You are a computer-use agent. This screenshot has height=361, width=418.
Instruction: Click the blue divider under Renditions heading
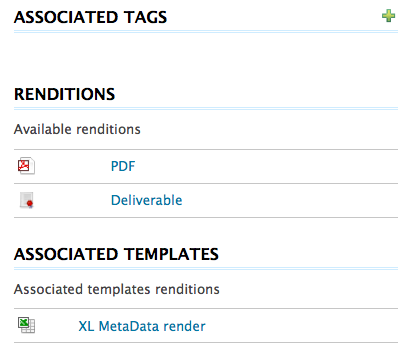pyautogui.click(x=206, y=109)
